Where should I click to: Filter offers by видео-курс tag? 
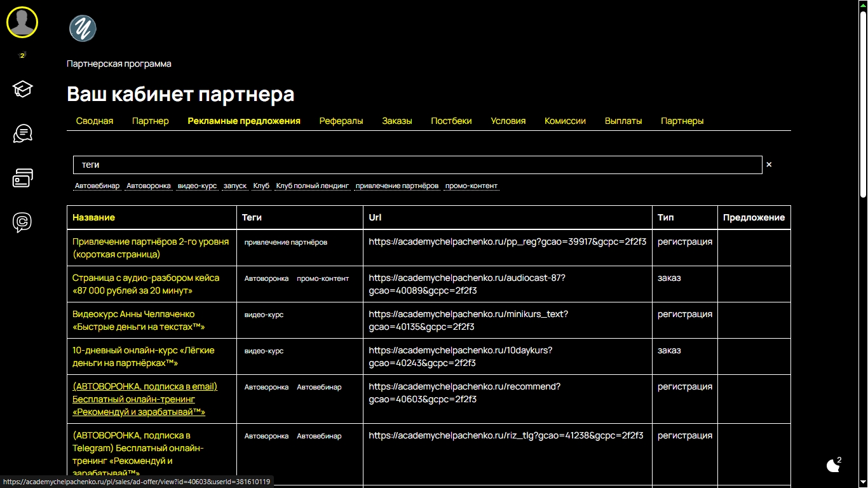[196, 185]
